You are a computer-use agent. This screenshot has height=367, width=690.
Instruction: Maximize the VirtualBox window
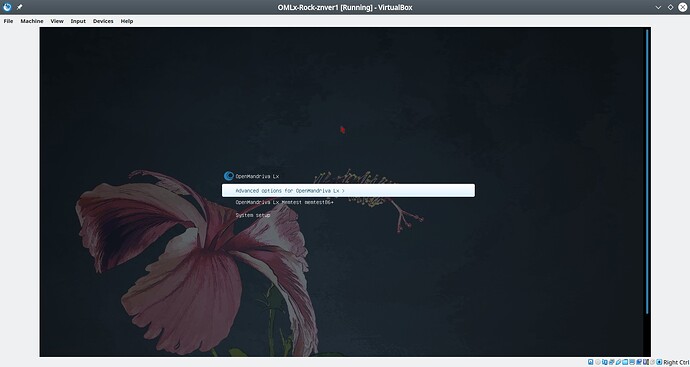(x=671, y=7)
